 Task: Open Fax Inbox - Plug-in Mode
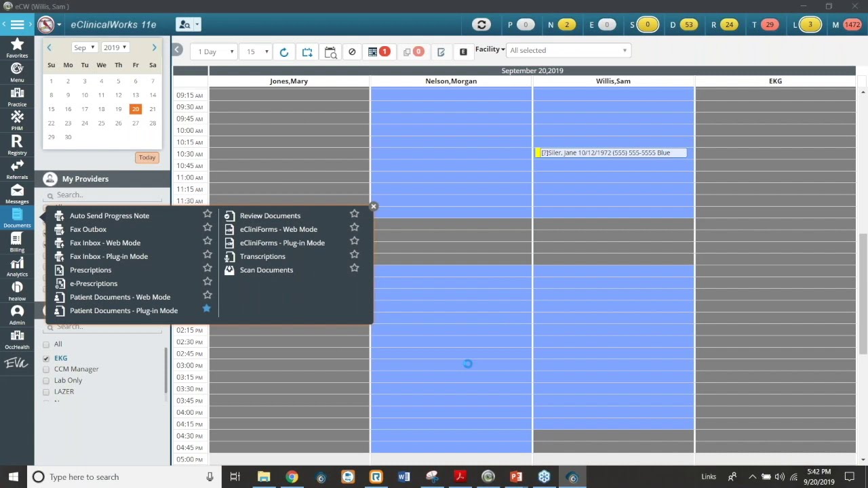point(108,256)
